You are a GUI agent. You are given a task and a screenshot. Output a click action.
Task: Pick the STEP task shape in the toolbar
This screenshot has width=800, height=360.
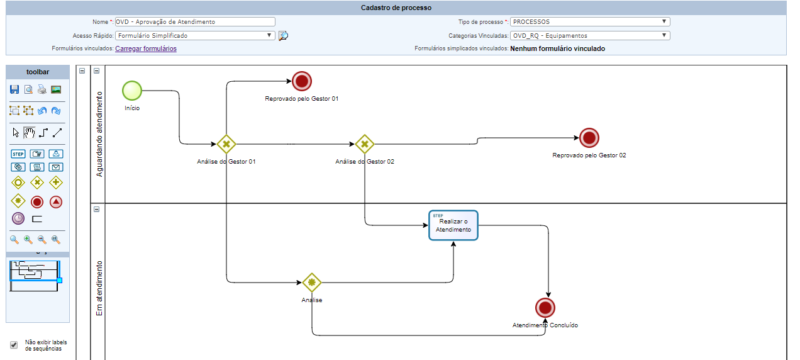18,153
